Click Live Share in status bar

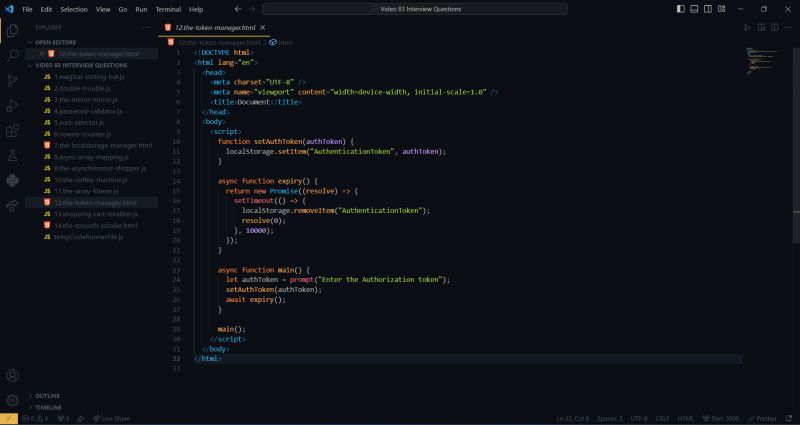pos(113,418)
